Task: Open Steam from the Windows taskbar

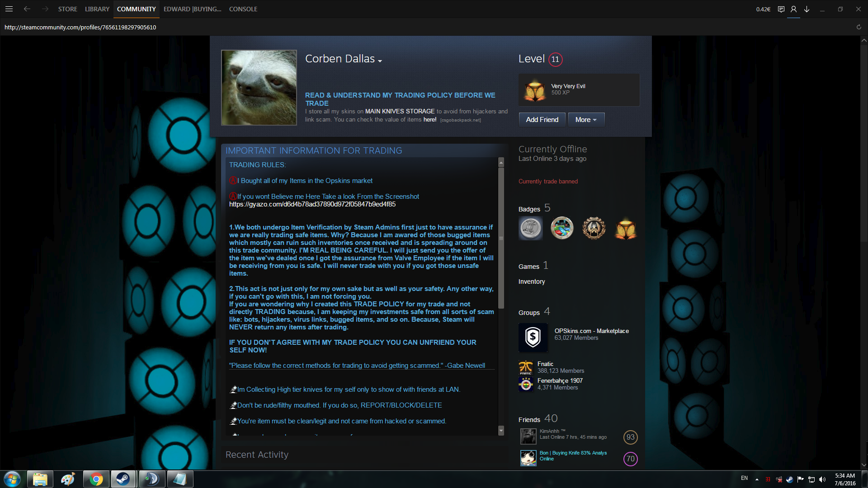Action: 123,479
